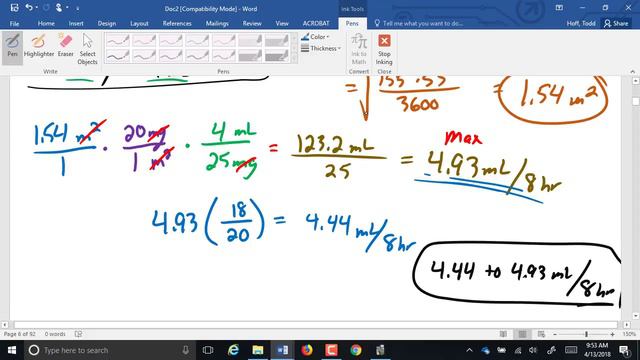This screenshot has width=640, height=360.
Task: Click the zoom out minus button
Action: click(x=555, y=334)
